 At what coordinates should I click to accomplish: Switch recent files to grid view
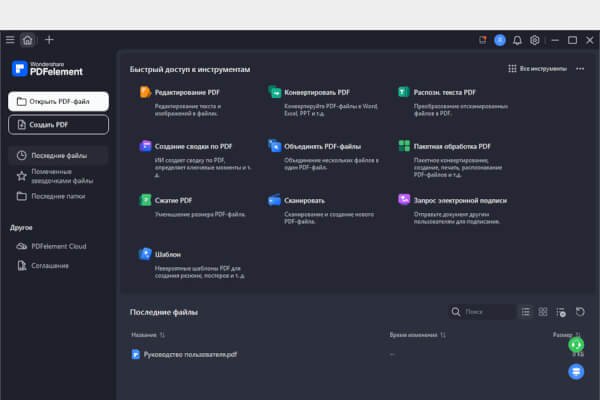pyautogui.click(x=543, y=312)
